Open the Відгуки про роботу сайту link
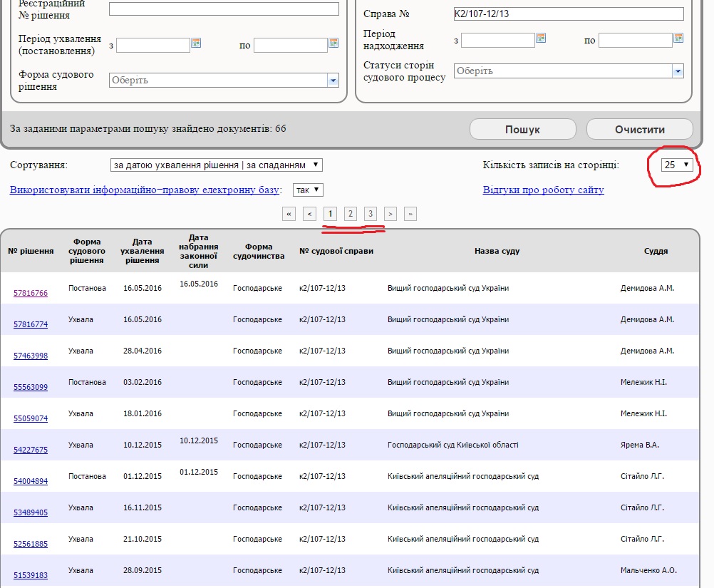Viewport: 714px width, 588px height. point(543,190)
